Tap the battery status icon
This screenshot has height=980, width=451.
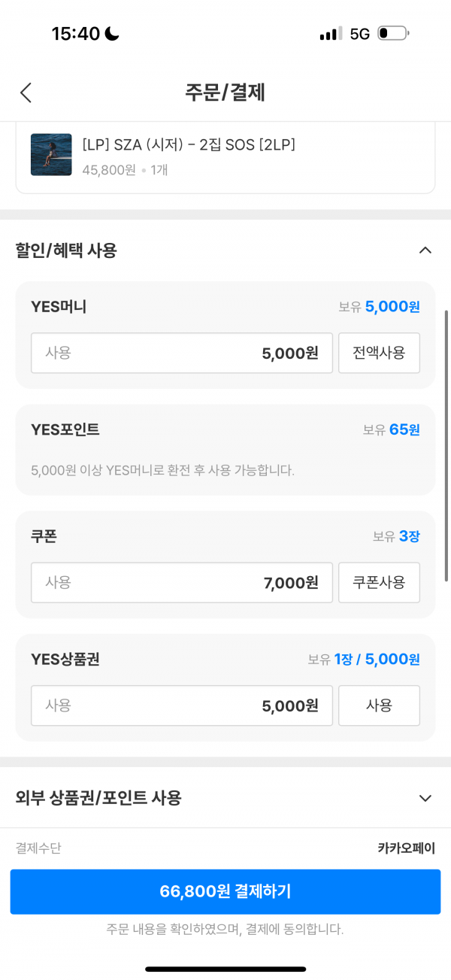[393, 33]
